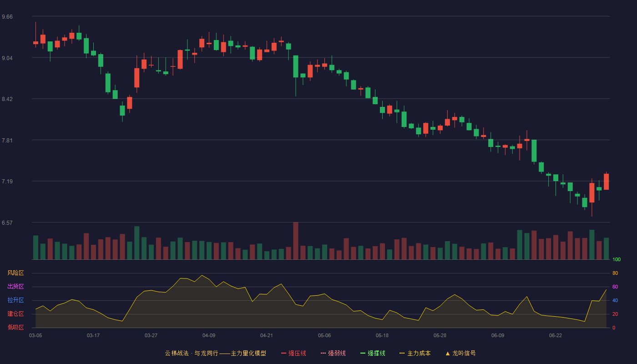Click the 05-28 date label
The image size is (637, 364).
pos(440,335)
